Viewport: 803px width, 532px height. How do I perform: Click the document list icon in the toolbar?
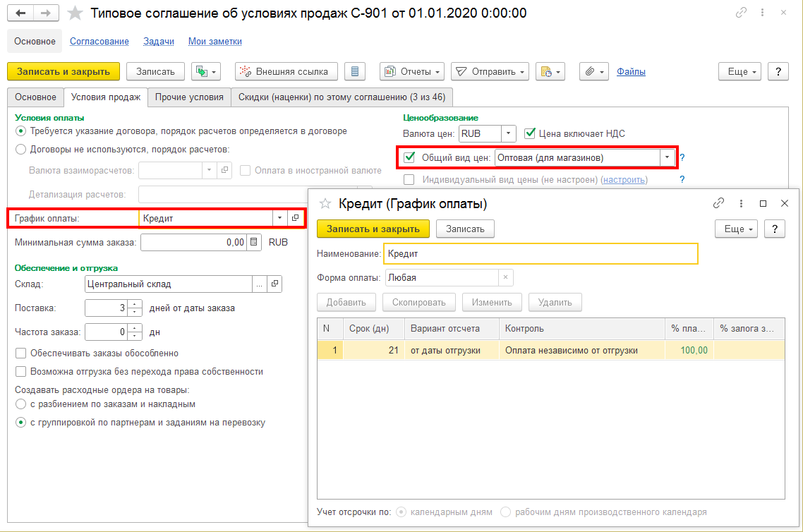[x=354, y=71]
